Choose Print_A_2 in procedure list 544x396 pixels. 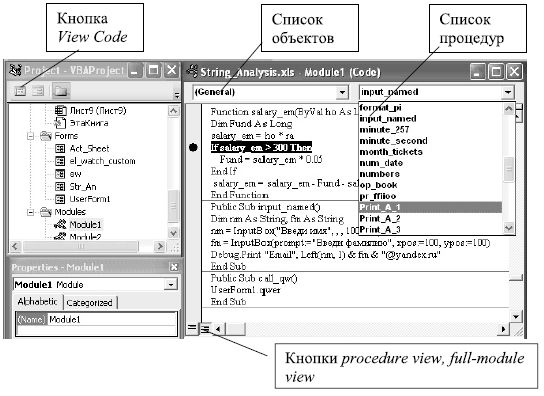[380, 219]
